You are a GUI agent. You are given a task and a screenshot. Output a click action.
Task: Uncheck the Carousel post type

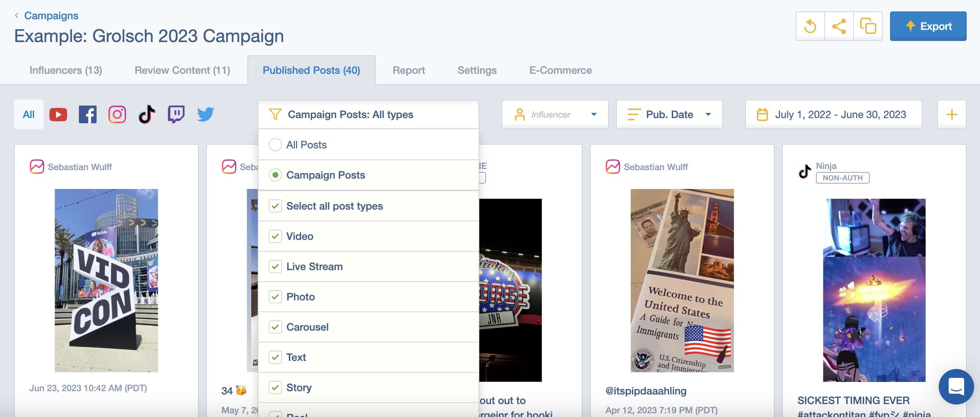click(x=275, y=327)
